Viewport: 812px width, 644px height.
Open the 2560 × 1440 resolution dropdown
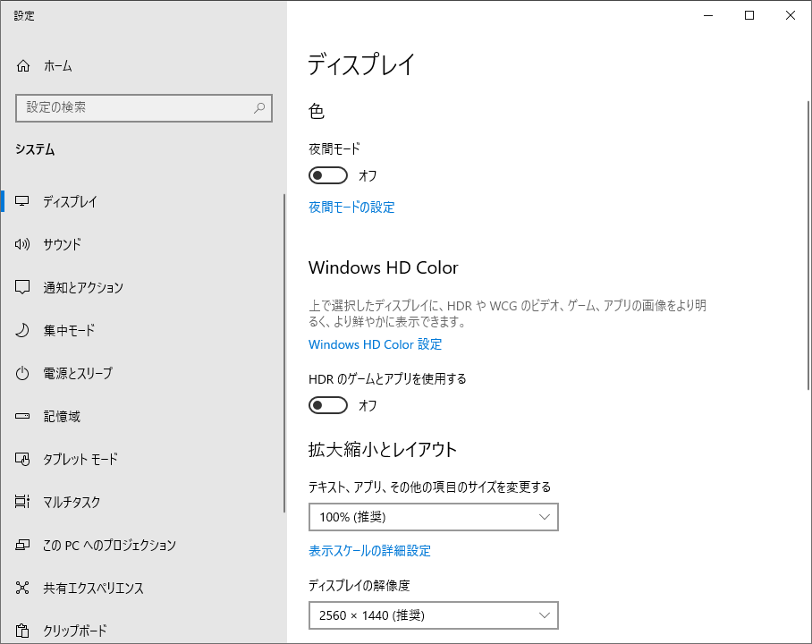(434, 615)
